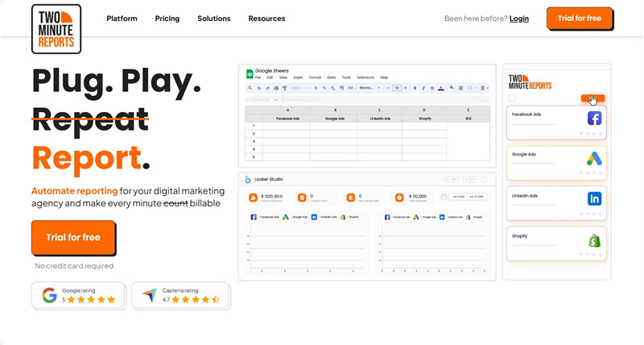Click the Login link
Screen dimensions: 644x345
519,19
